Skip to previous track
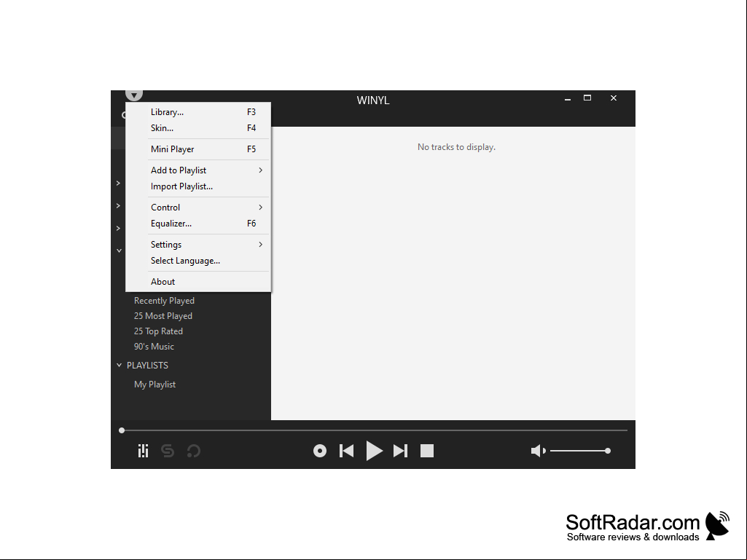 tap(346, 451)
